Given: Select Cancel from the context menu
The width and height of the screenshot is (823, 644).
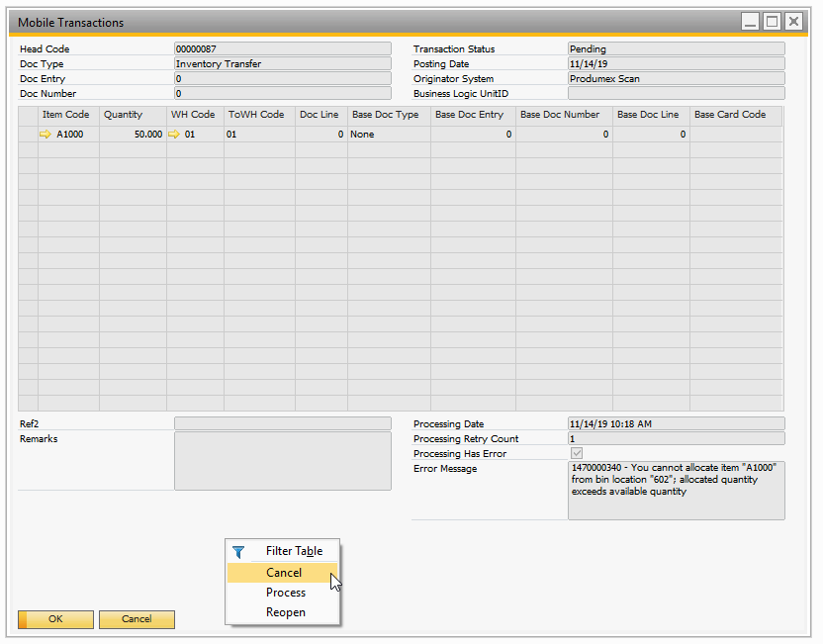Looking at the screenshot, I should pyautogui.click(x=284, y=573).
